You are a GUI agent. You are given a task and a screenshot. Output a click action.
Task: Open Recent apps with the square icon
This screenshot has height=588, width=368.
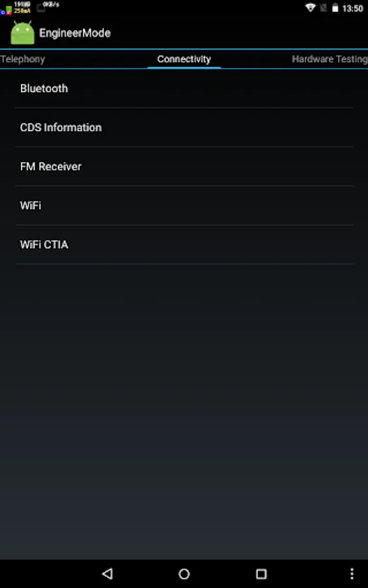[x=261, y=574]
